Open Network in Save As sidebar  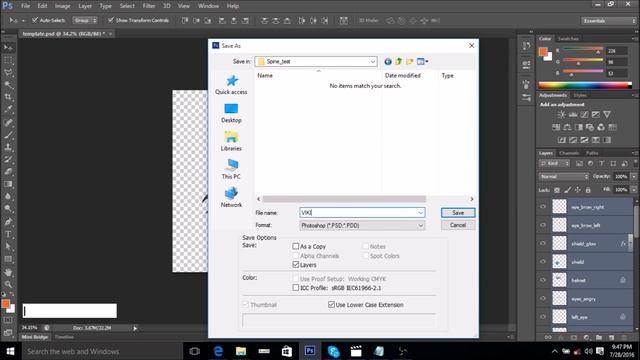point(231,198)
